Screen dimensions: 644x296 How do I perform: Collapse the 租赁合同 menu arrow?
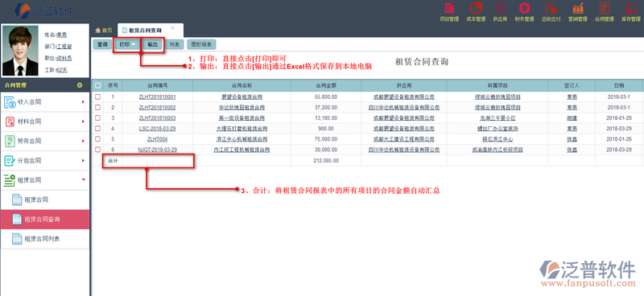(84, 180)
